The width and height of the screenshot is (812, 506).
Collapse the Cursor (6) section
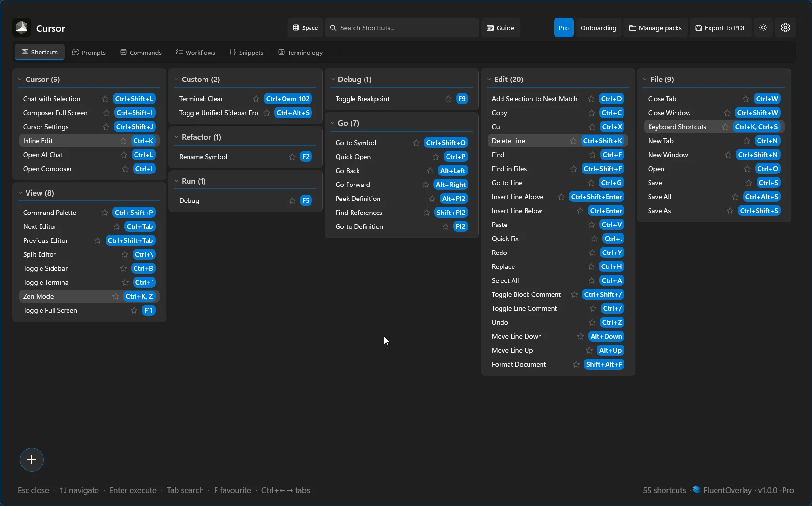(x=19, y=79)
